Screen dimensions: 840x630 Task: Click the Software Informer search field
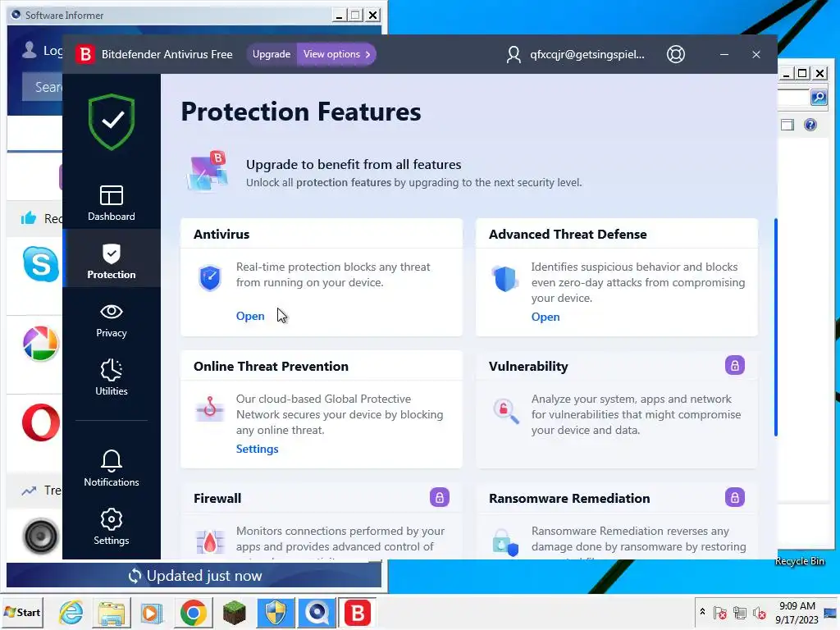pos(43,87)
